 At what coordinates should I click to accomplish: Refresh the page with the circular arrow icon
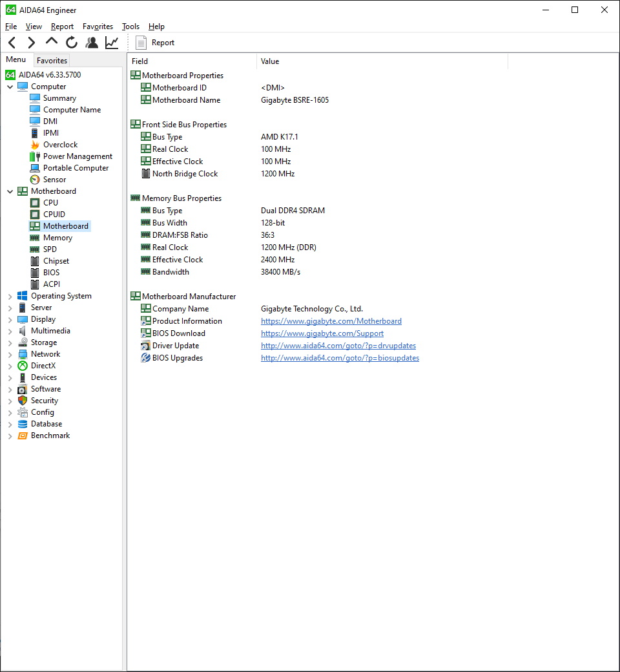click(72, 43)
